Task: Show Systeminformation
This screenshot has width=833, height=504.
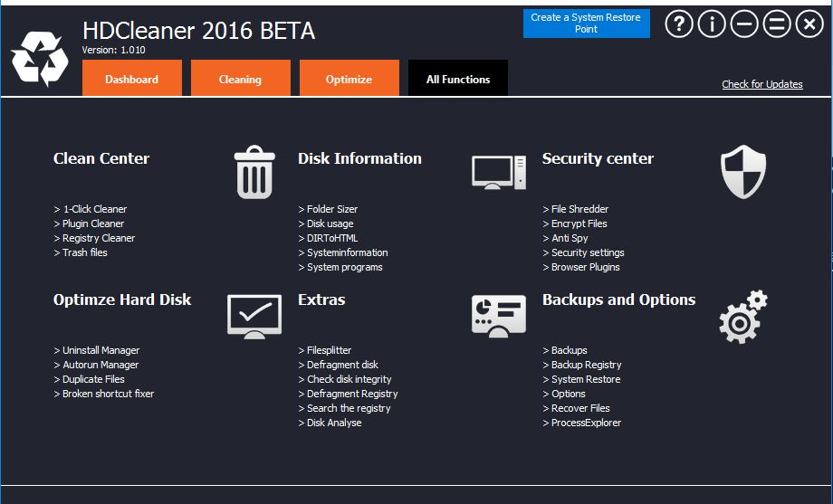Action: click(x=343, y=252)
